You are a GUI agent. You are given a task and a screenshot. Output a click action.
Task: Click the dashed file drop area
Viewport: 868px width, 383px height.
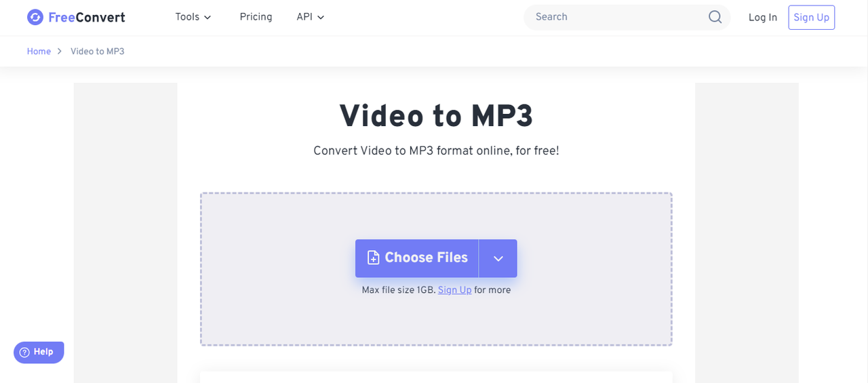[436, 269]
